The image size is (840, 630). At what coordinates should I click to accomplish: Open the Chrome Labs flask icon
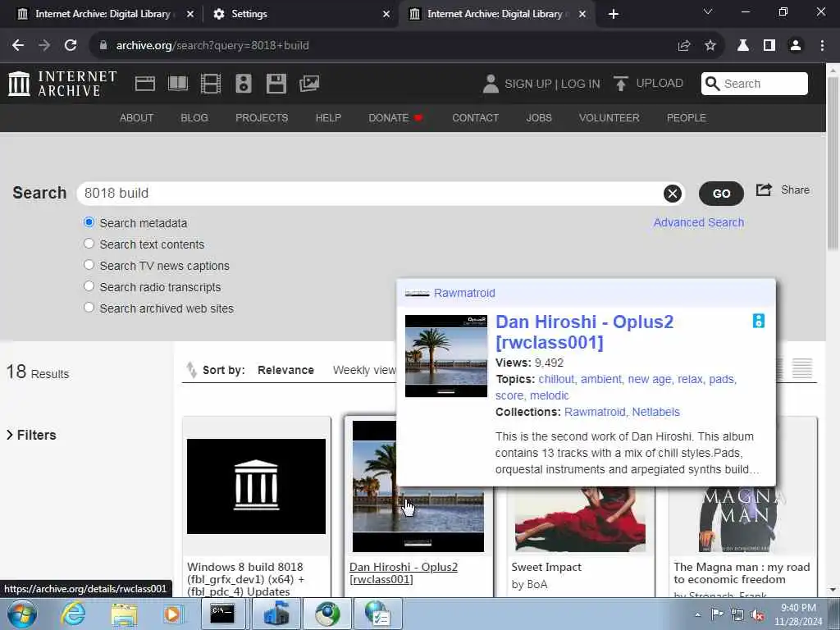742,46
